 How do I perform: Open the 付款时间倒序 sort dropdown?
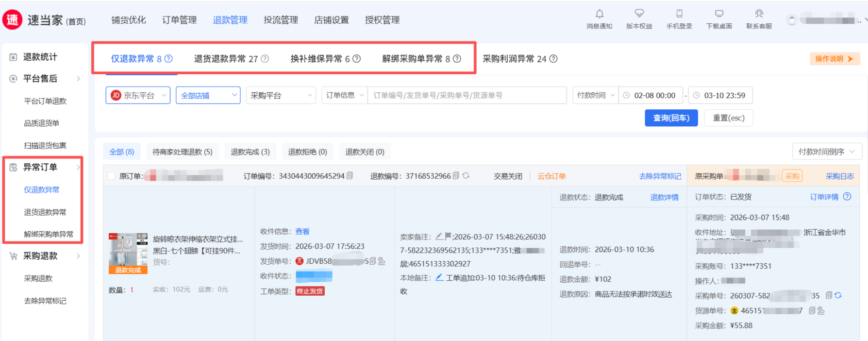coord(827,152)
